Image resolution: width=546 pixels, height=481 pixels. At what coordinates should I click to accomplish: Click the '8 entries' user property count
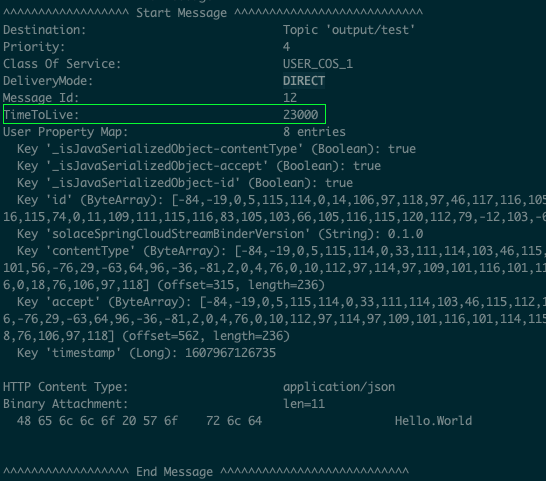coord(314,132)
